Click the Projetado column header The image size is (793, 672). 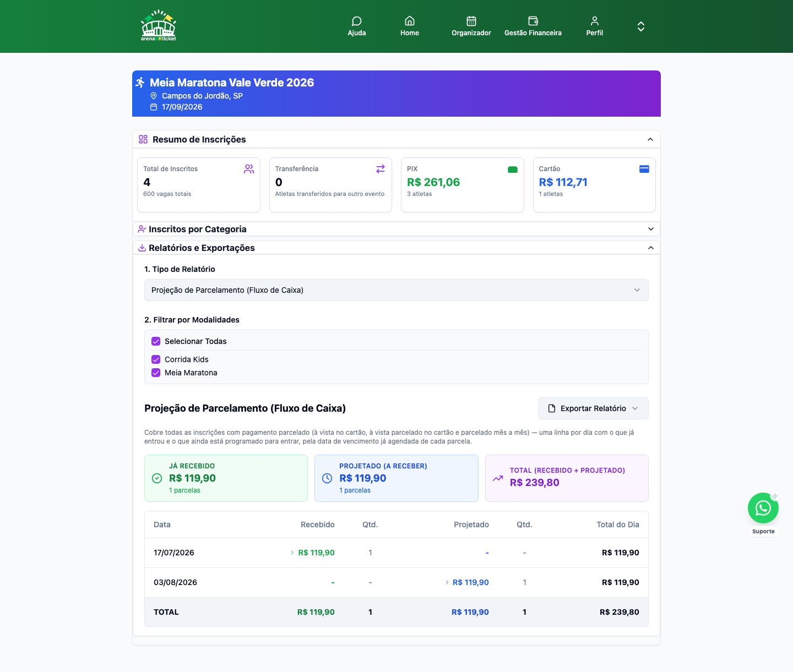[471, 525]
